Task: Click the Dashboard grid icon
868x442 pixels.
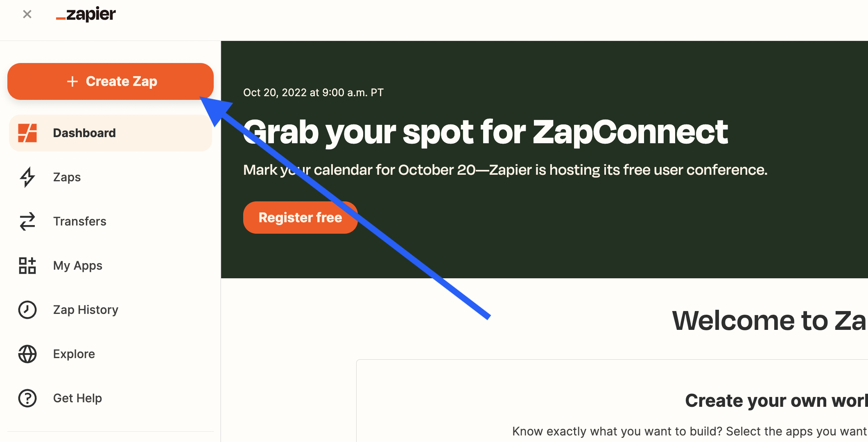Action: coord(27,133)
